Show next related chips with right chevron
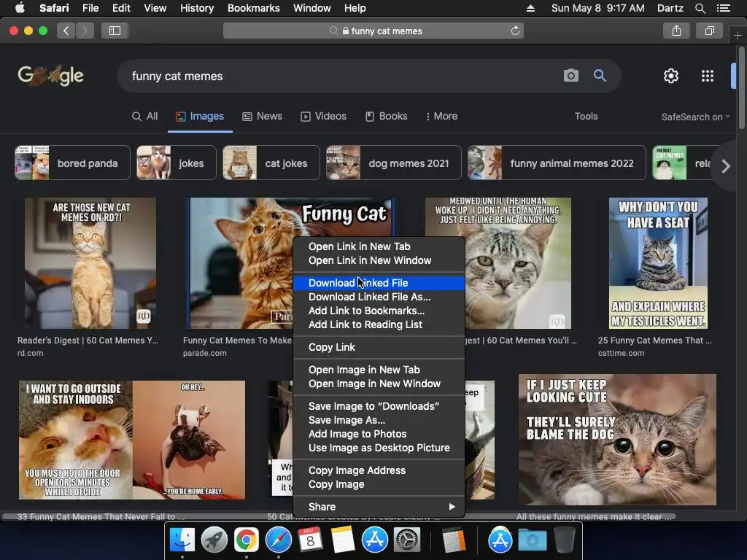Viewport: 747px width, 560px height. tap(726, 166)
